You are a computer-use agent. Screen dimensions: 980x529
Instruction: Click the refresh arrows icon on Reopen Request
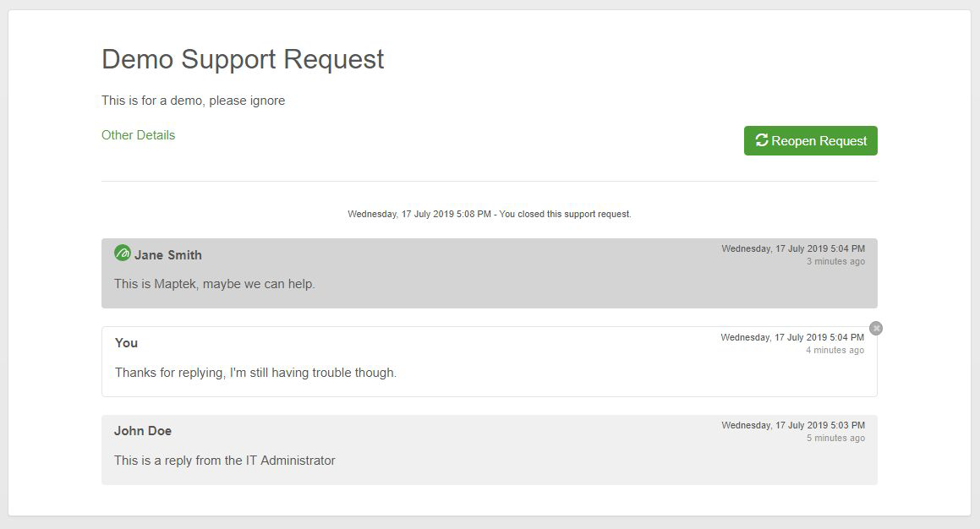tap(762, 140)
